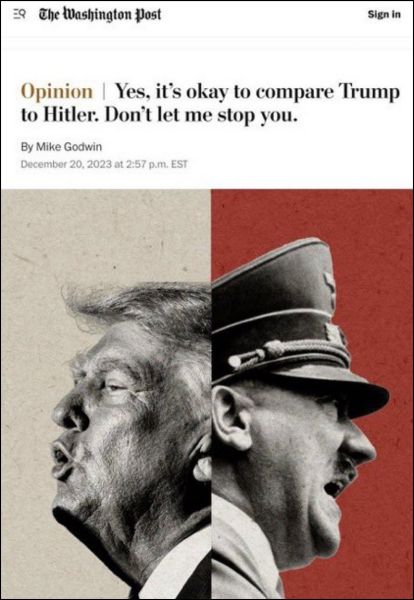Click the ear of the right-facing profile
This screenshot has width=414, height=600.
(231, 417)
